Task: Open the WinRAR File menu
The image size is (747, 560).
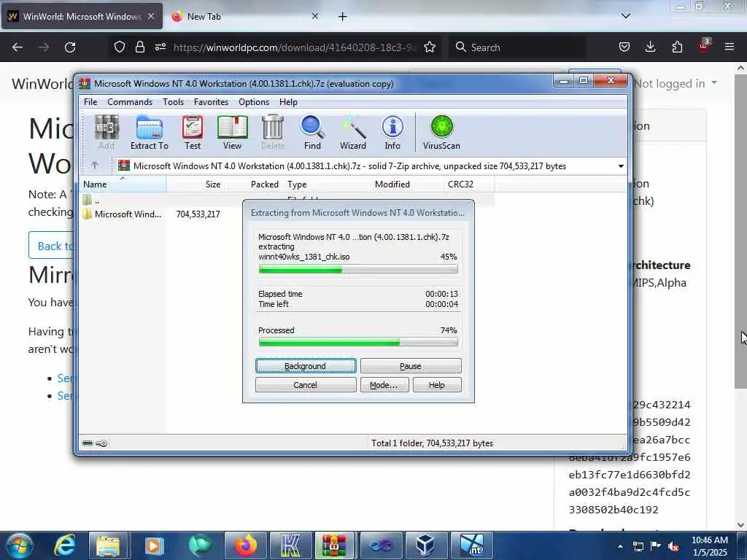Action: pyautogui.click(x=90, y=102)
